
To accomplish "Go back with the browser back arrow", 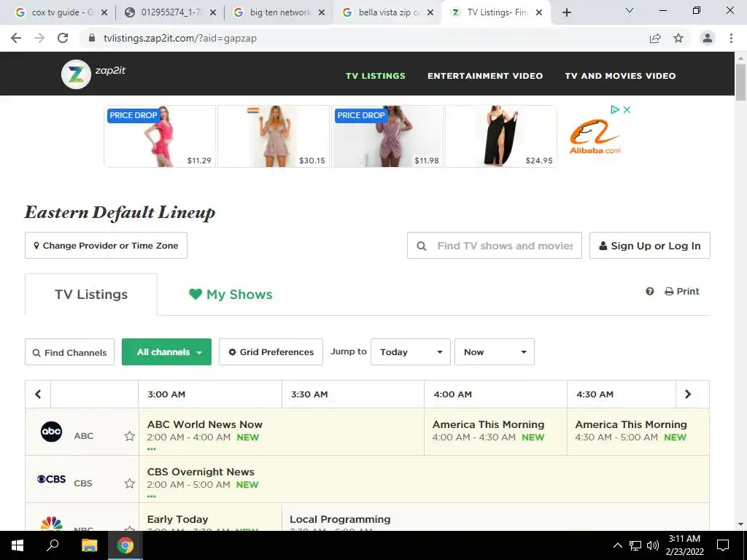I will click(x=16, y=38).
